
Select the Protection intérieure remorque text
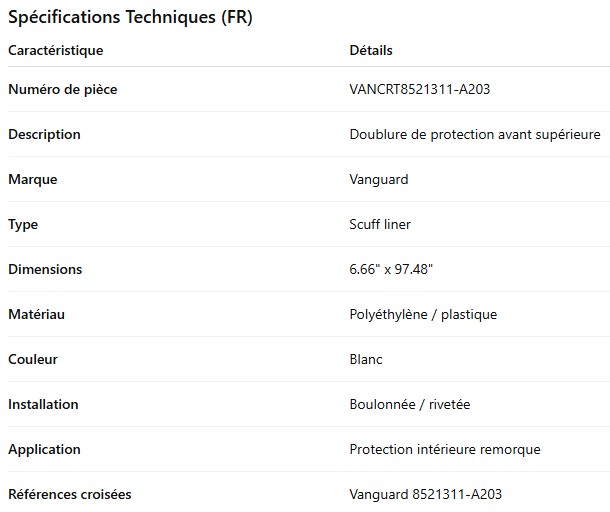pos(445,450)
